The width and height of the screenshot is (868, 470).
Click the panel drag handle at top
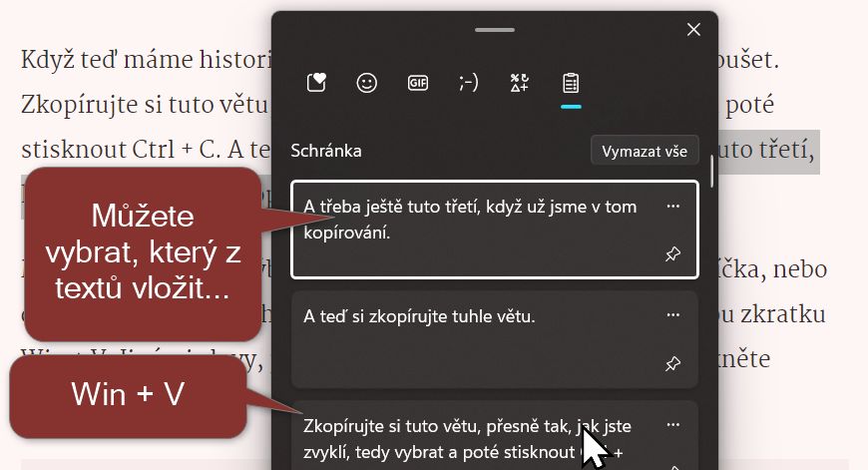point(495,30)
